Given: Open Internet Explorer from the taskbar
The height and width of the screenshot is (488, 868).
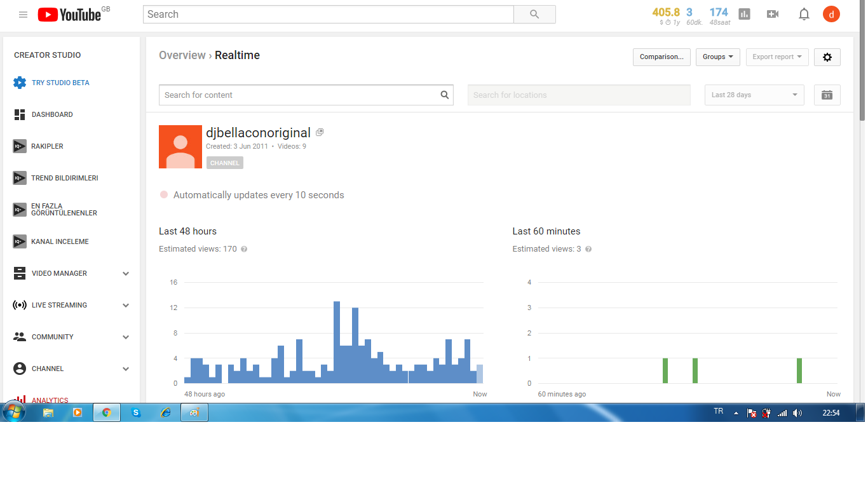Looking at the screenshot, I should (166, 412).
